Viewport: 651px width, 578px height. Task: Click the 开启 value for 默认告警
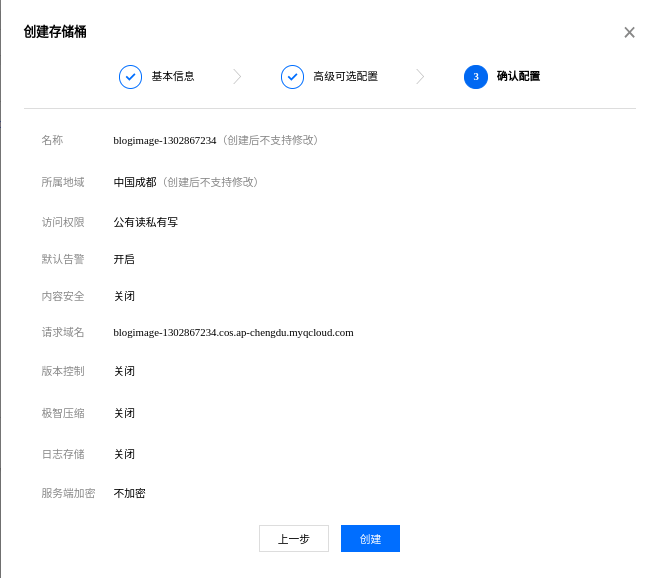(124, 259)
